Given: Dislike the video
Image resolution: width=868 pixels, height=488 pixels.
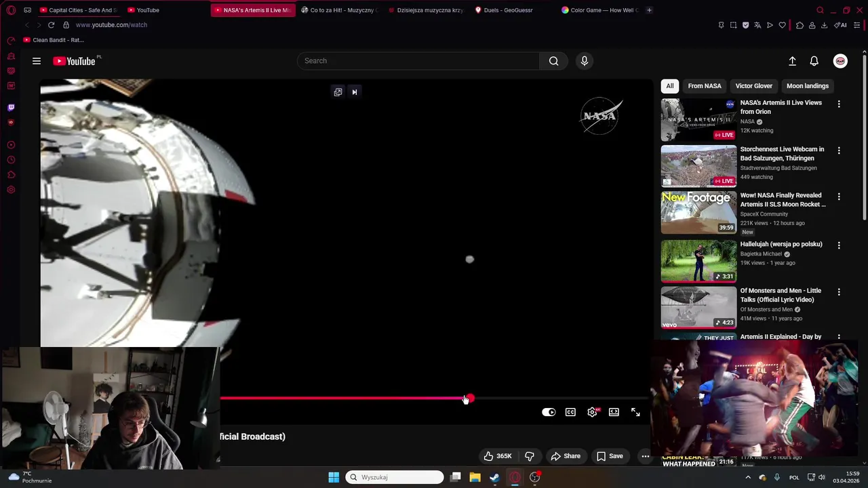Looking at the screenshot, I should (530, 456).
